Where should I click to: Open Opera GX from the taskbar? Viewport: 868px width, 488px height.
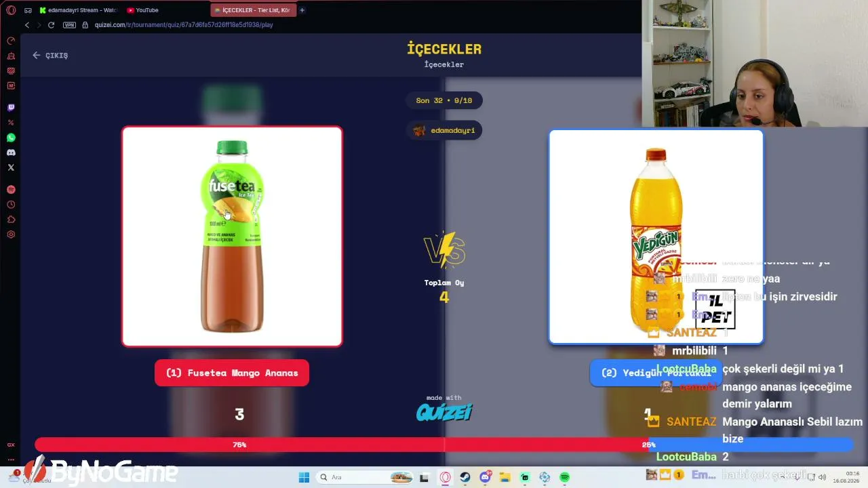click(446, 477)
